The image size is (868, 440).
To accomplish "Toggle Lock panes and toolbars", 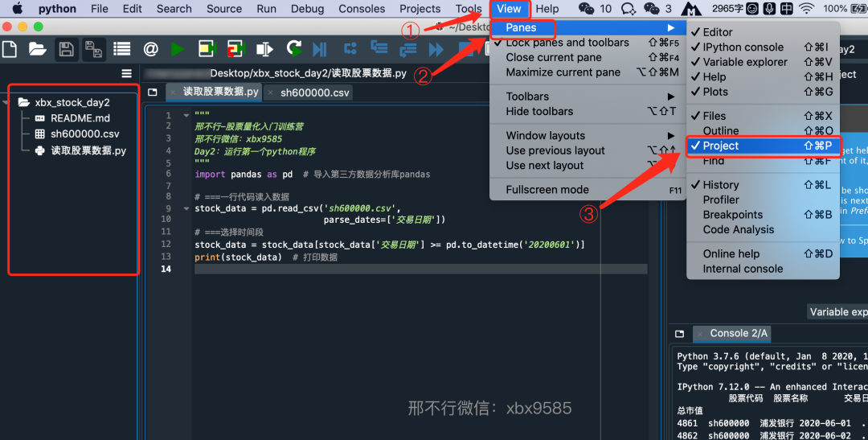I will tap(588, 43).
